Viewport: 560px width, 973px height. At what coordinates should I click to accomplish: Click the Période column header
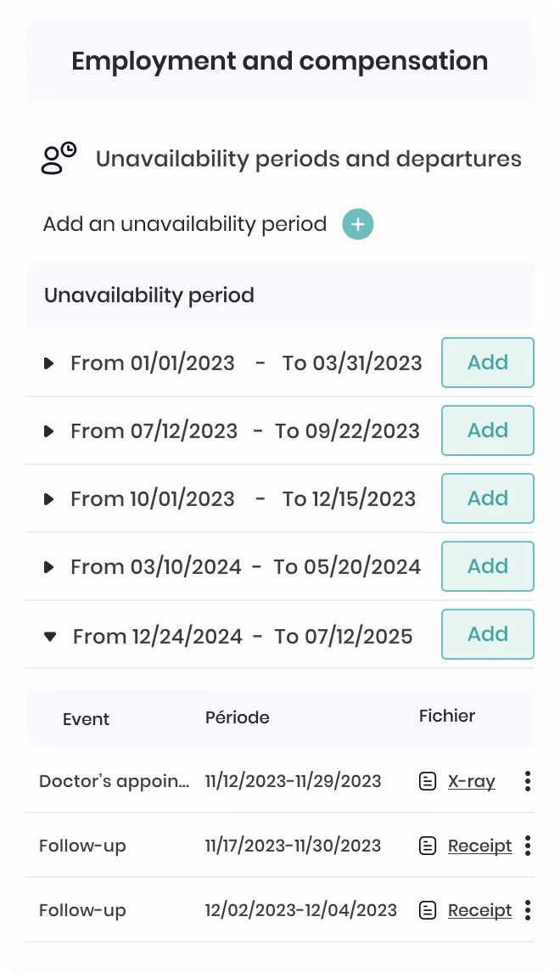pyautogui.click(x=237, y=717)
